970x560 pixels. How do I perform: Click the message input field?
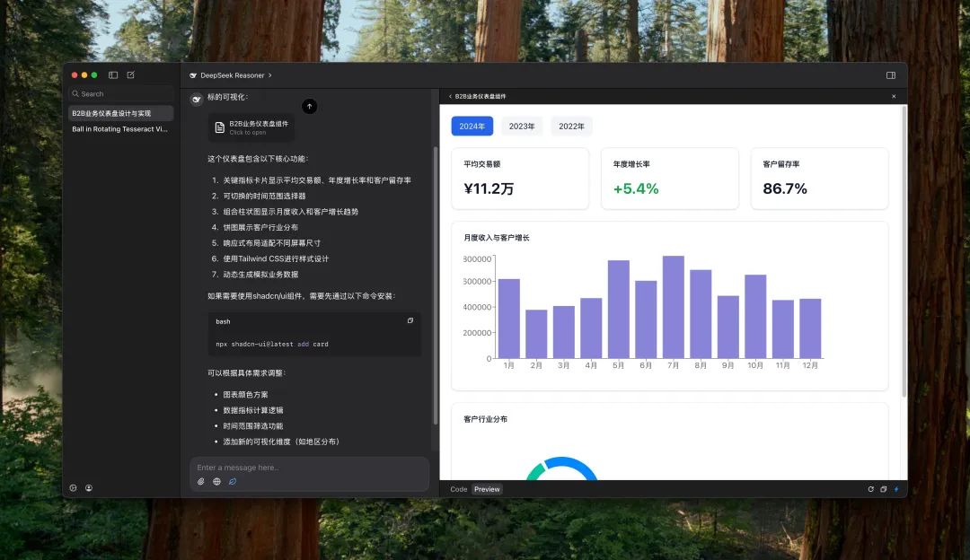[x=305, y=468]
